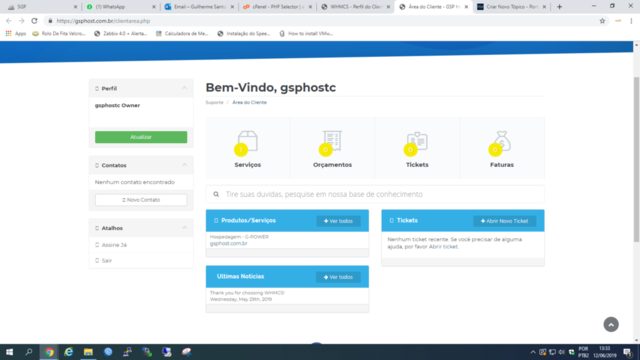Open Calculadora de Me... bookmark

pyautogui.click(x=182, y=33)
